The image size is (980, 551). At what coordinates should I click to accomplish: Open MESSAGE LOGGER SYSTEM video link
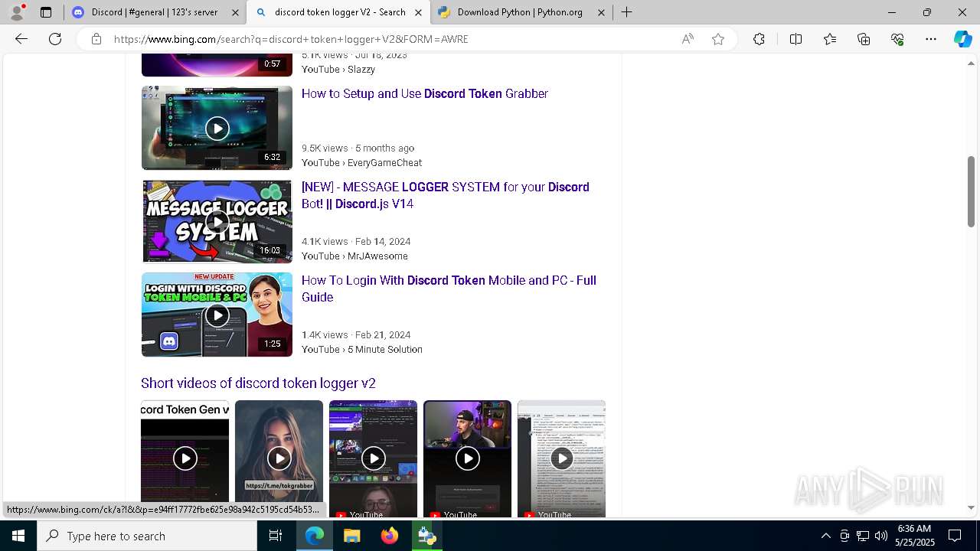click(x=446, y=195)
